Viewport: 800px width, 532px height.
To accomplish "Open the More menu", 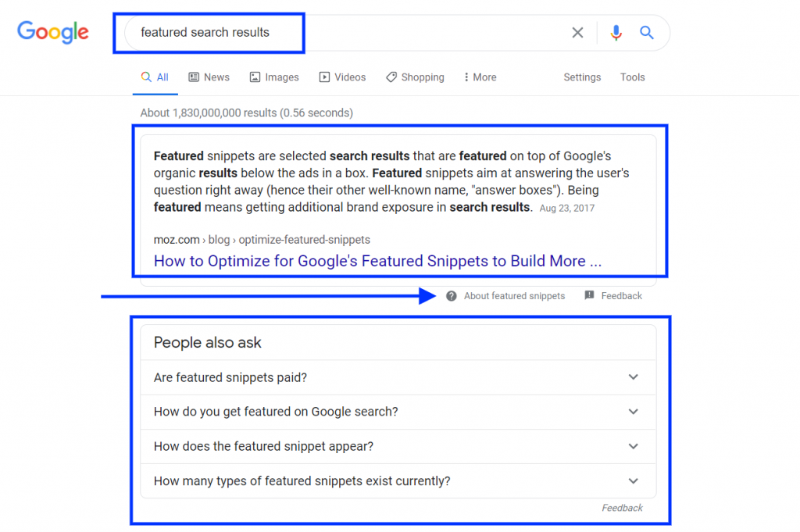I will coord(480,77).
